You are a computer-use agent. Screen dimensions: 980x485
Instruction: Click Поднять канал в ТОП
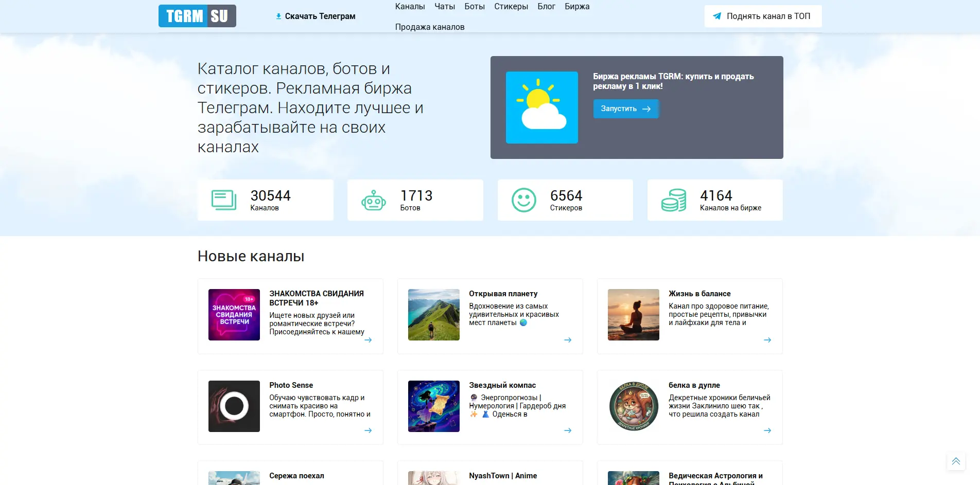click(763, 16)
